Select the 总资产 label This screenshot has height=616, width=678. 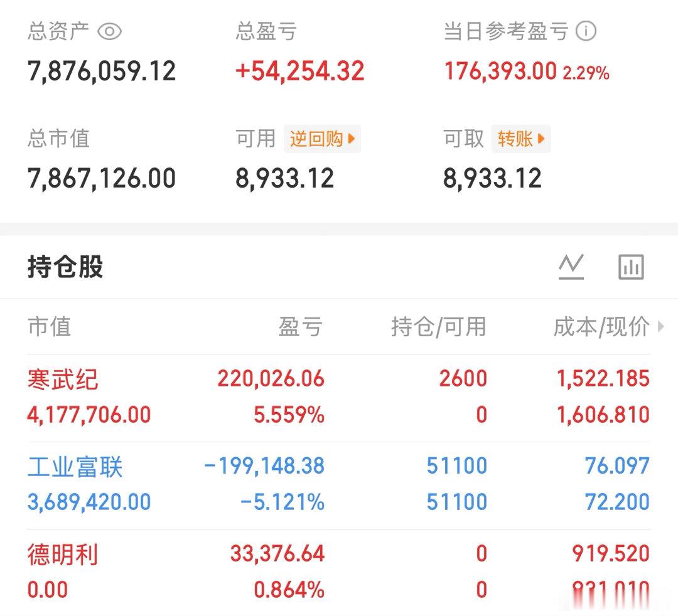58,31
